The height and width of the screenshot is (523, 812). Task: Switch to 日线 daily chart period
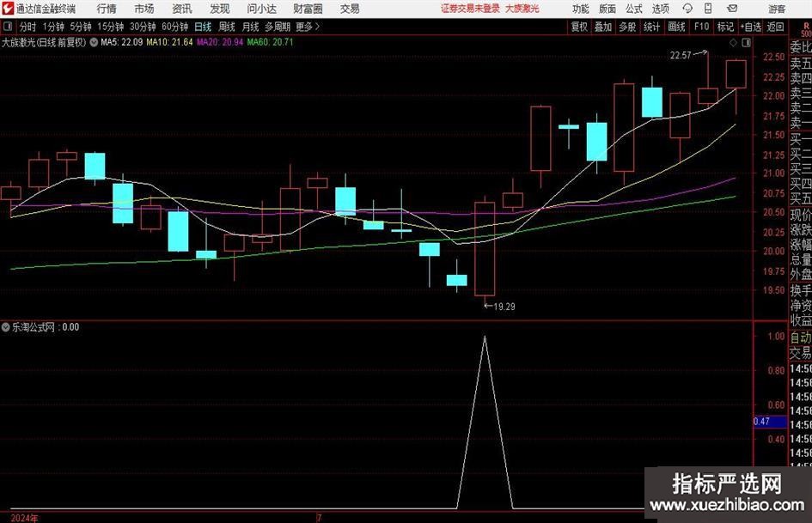pyautogui.click(x=203, y=27)
